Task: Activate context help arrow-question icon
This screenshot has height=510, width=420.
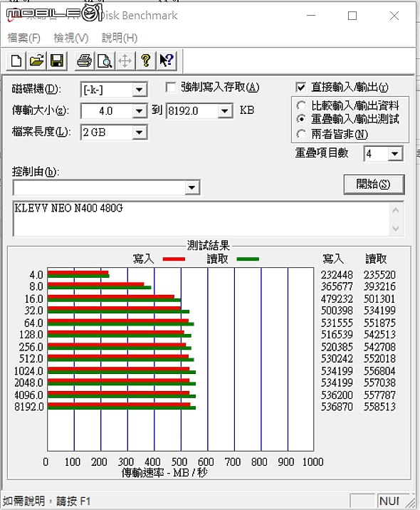Action: point(167,61)
